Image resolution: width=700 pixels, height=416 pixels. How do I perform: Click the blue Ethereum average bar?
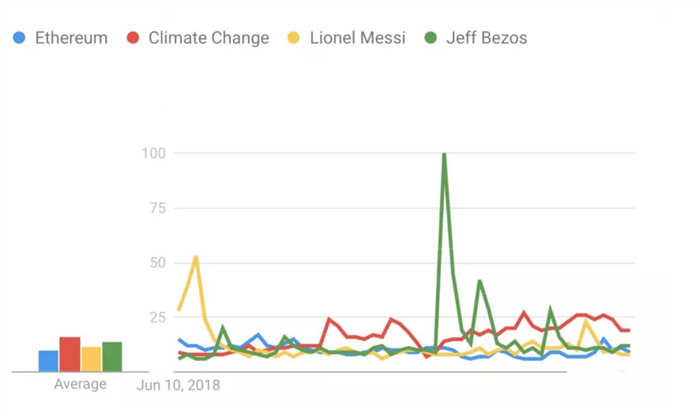tap(48, 361)
